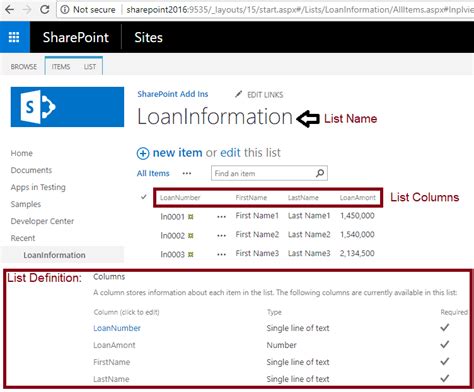Click the browser forward arrow
Image resolution: width=474 pixels, height=392 pixels.
click(27, 9)
